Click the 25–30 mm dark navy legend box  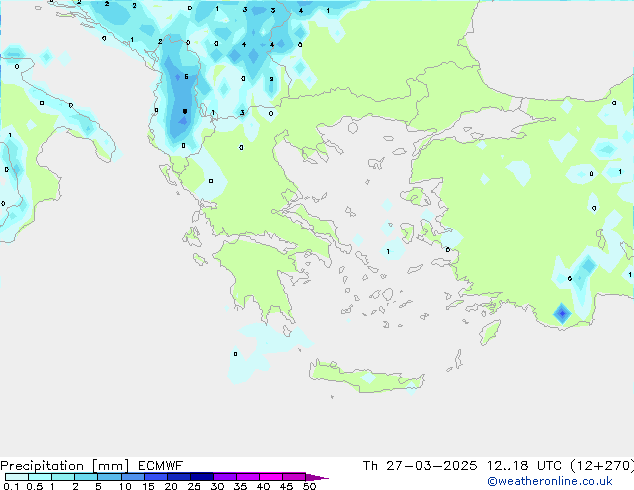click(x=201, y=477)
